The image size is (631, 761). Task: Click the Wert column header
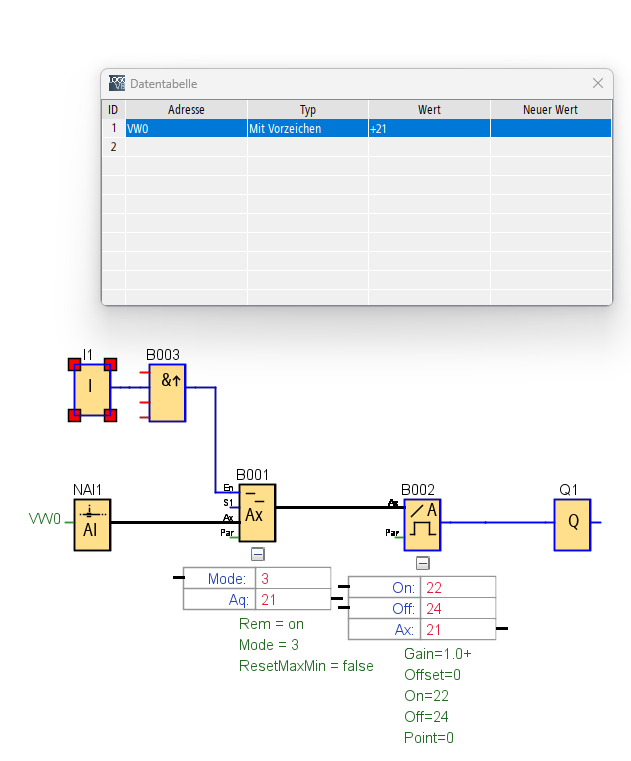(x=429, y=110)
